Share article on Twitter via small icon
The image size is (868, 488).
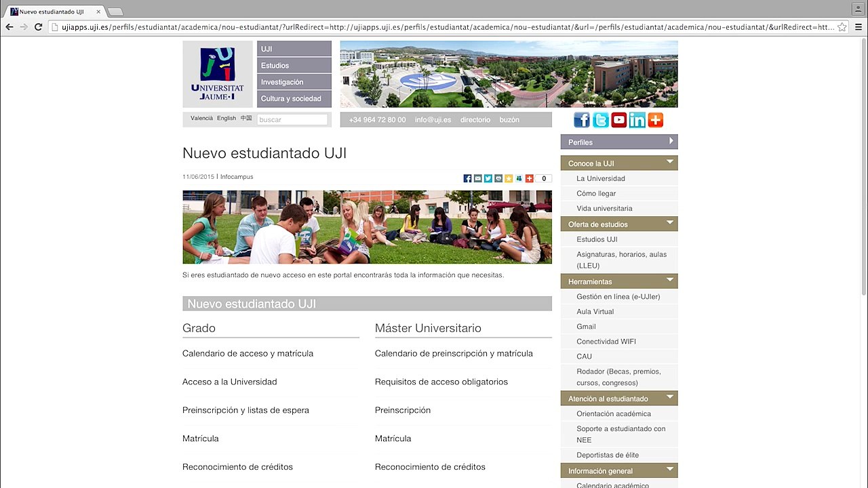(x=488, y=178)
